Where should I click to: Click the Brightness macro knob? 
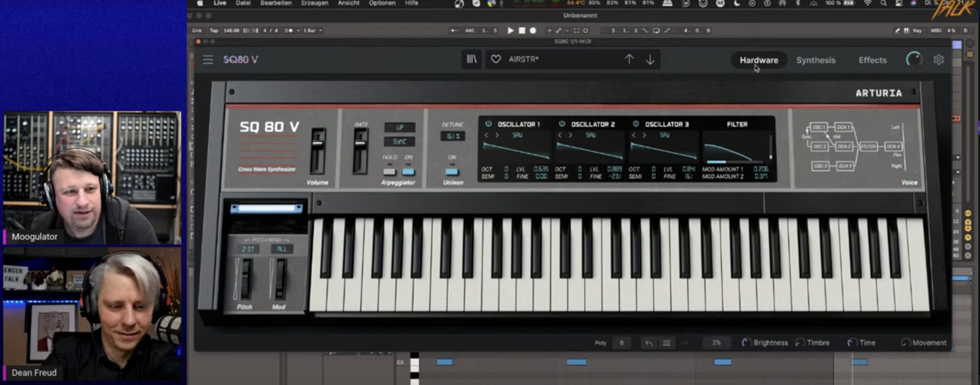pos(746,343)
